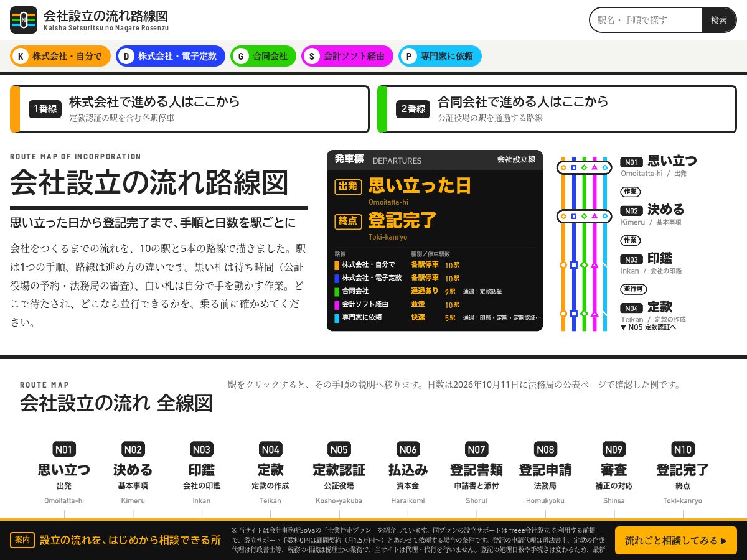The height and width of the screenshot is (560, 747).
Task: Click the 1番線 platform badge
Action: click(45, 109)
